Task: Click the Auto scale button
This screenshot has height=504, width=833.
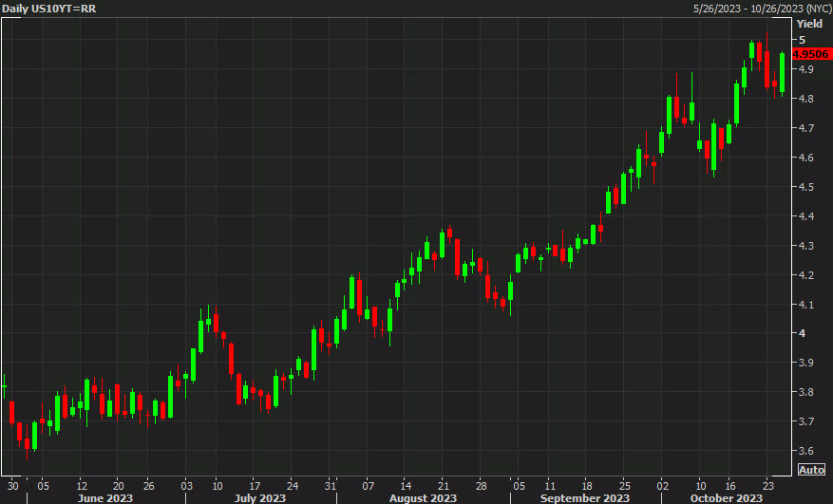Action: (810, 470)
